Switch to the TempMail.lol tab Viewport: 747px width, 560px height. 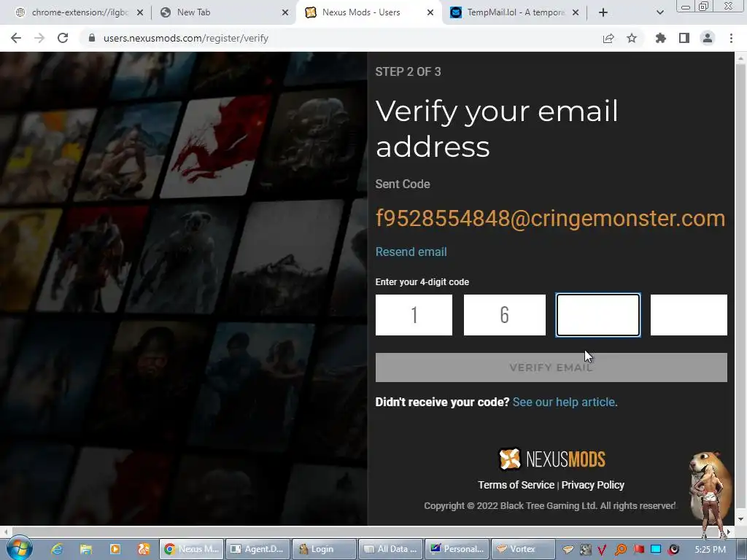click(514, 12)
